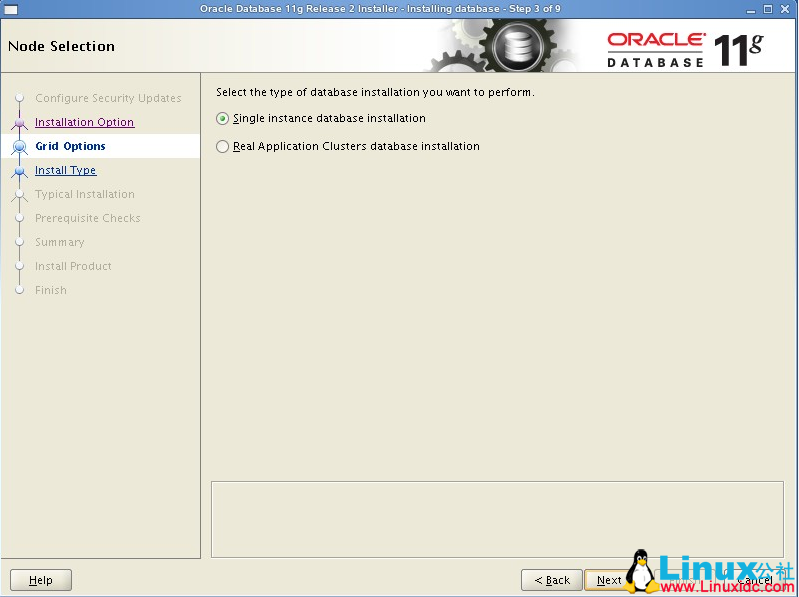Click the Install Type step marker icon
The height and width of the screenshot is (597, 799).
(x=19, y=171)
